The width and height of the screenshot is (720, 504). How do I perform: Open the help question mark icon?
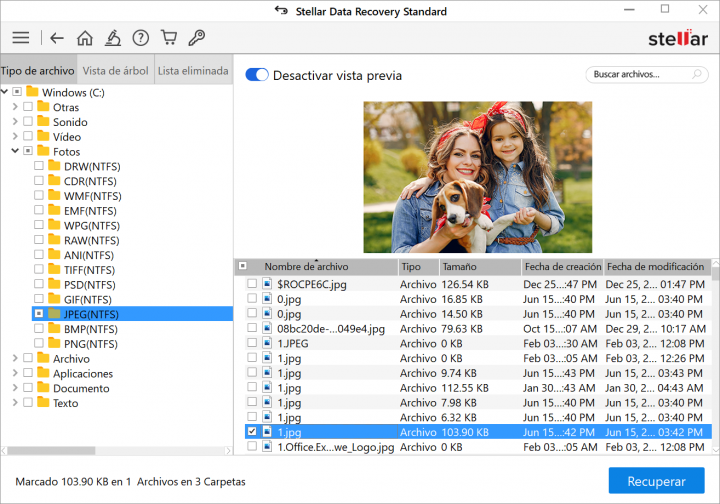pos(141,38)
